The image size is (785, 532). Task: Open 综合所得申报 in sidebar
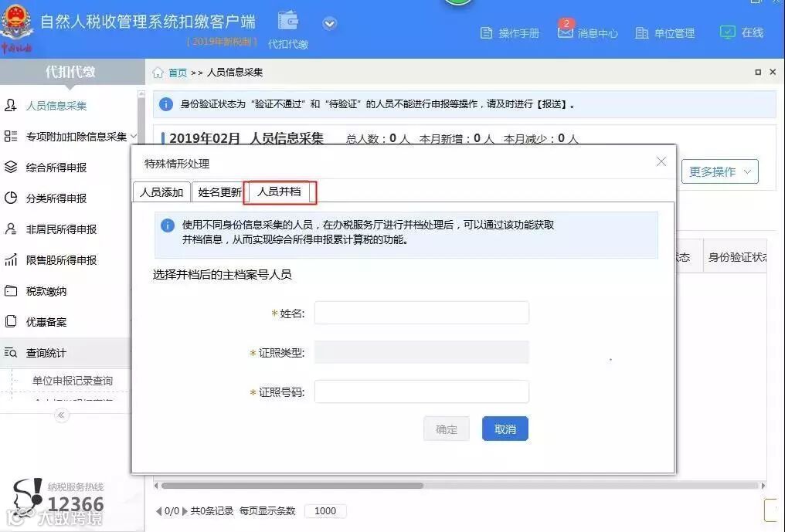pyautogui.click(x=56, y=168)
